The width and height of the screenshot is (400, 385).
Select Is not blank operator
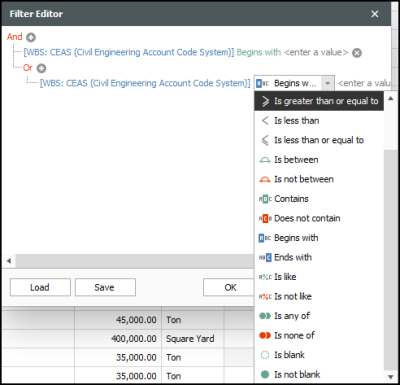click(x=319, y=374)
